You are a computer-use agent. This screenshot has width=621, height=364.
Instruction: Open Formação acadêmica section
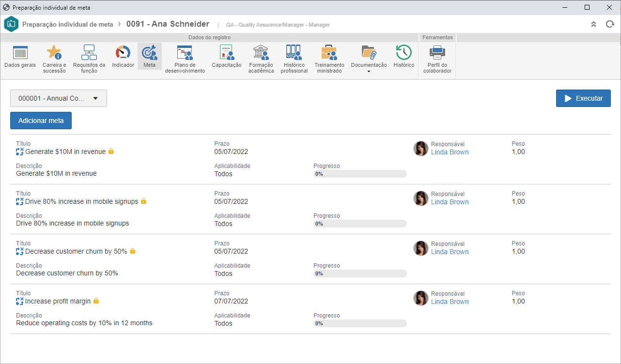pyautogui.click(x=261, y=60)
